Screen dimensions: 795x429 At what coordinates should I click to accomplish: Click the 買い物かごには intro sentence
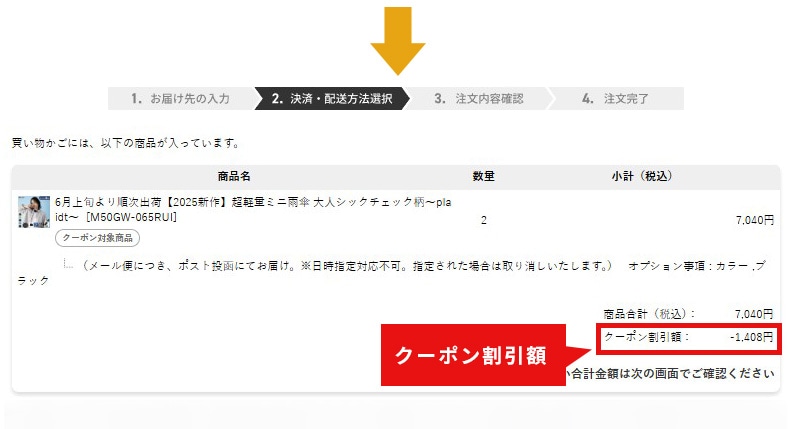tap(125, 143)
